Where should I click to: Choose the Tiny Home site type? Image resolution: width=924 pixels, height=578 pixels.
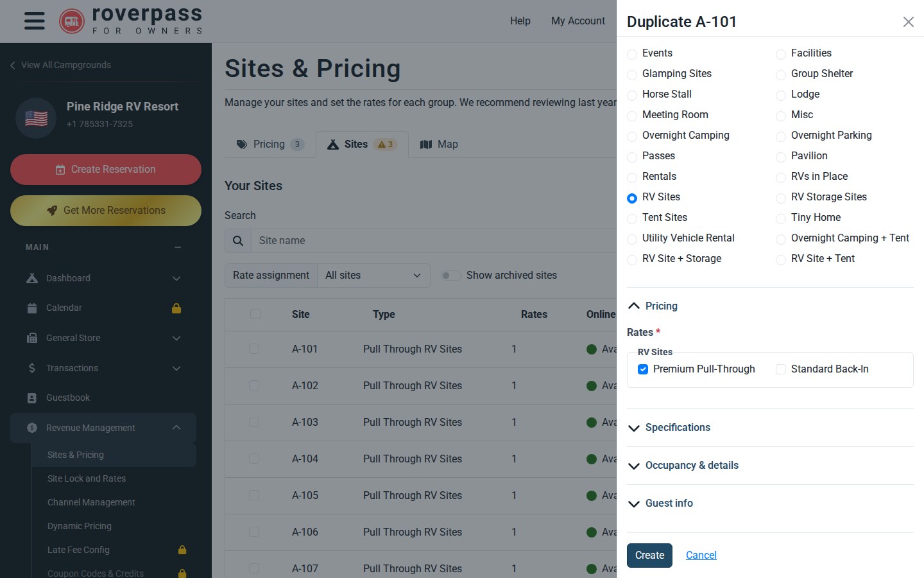(781, 219)
